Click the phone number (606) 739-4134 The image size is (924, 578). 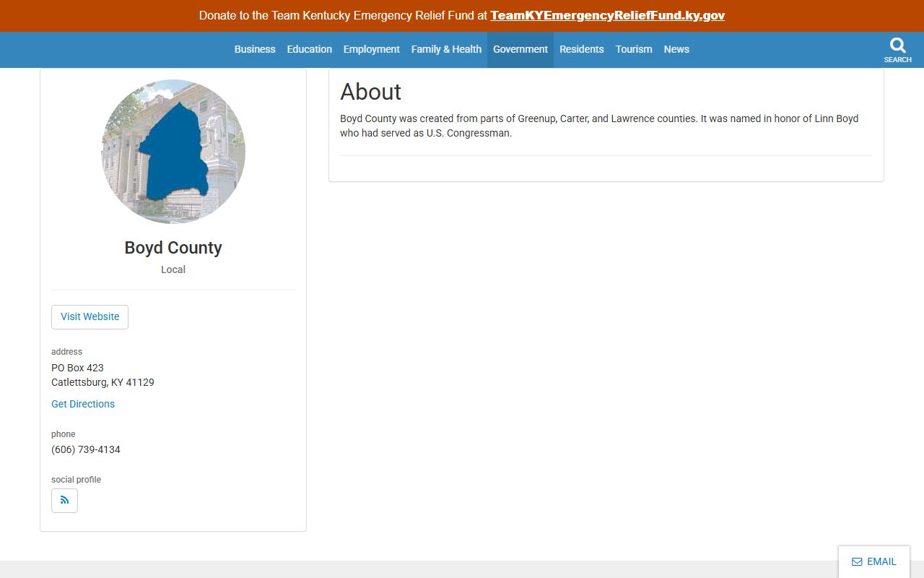click(86, 449)
